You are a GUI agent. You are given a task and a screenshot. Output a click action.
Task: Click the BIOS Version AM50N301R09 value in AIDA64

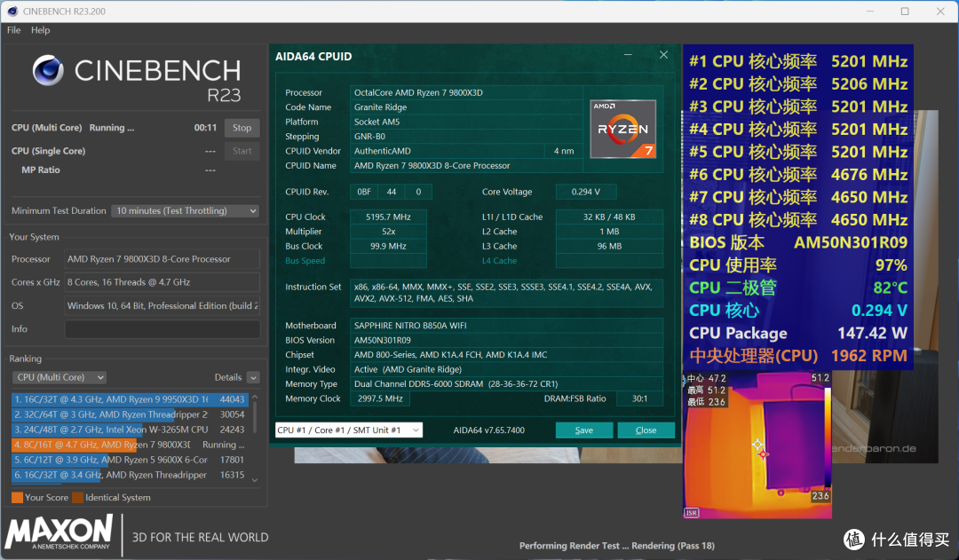(x=506, y=340)
